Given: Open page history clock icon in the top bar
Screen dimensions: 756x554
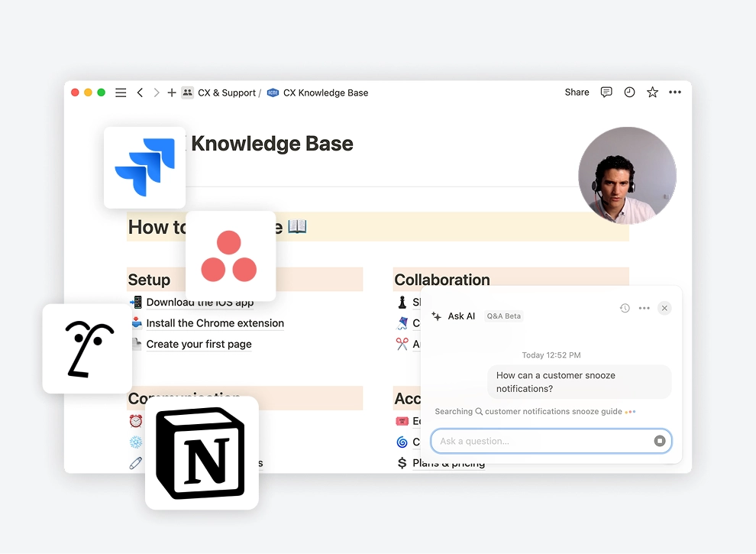Looking at the screenshot, I should point(629,92).
